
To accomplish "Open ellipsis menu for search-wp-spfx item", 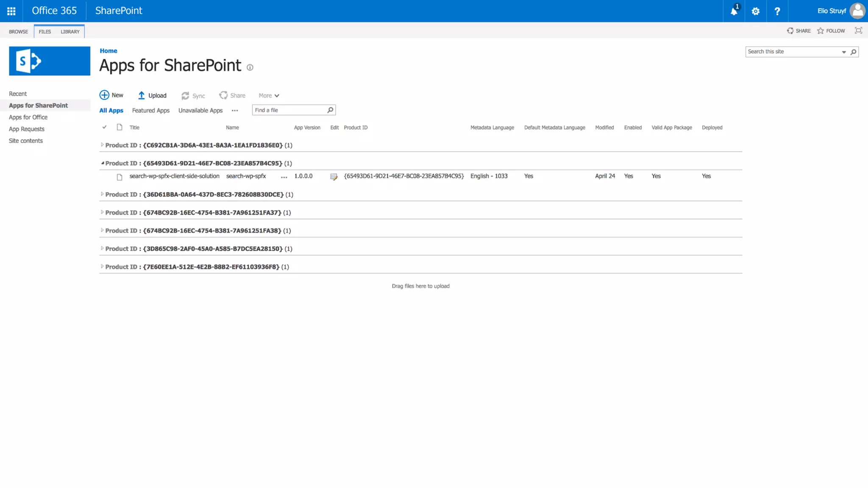I will pyautogui.click(x=284, y=177).
